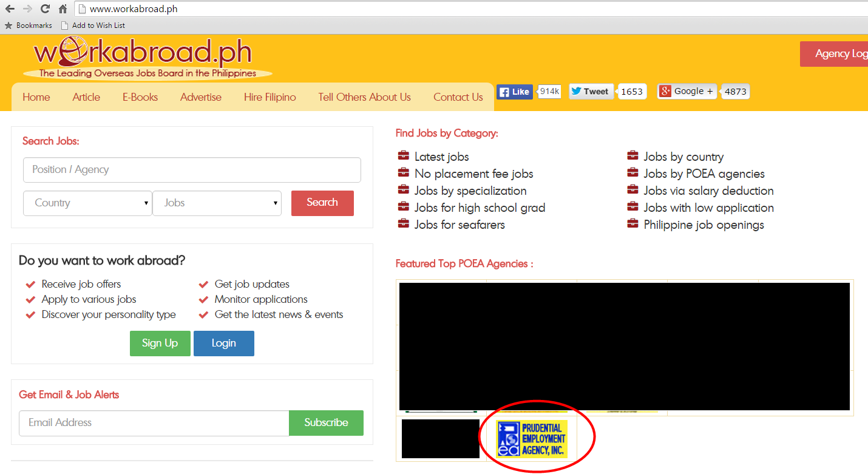Click briefcase icon beside Jobs by specialization
The image size is (868, 474).
[x=404, y=190]
